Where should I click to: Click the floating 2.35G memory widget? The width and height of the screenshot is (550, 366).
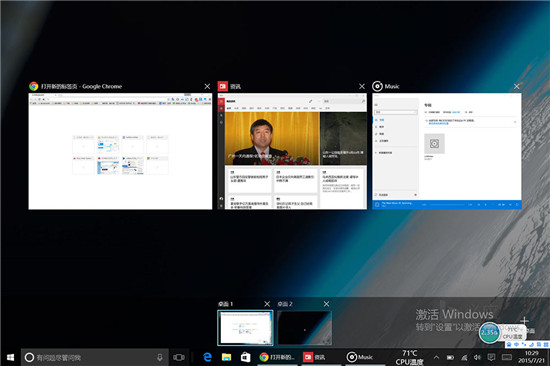pyautogui.click(x=489, y=332)
